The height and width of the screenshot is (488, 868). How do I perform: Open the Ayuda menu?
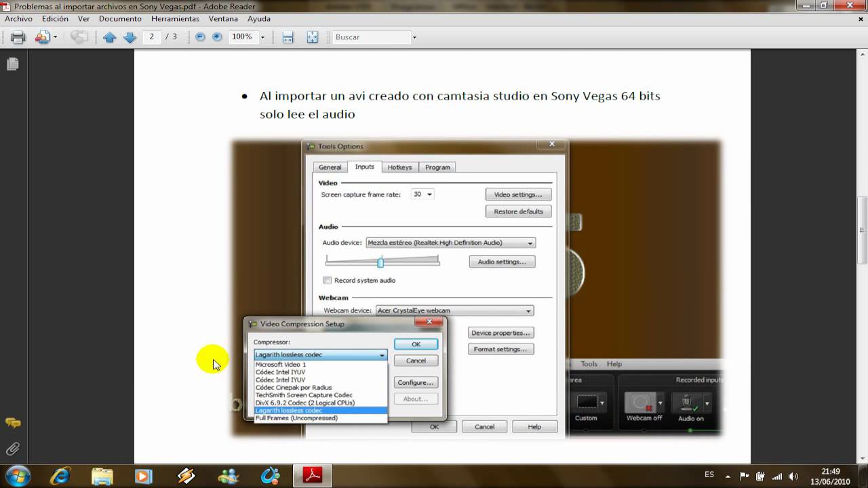tap(258, 19)
